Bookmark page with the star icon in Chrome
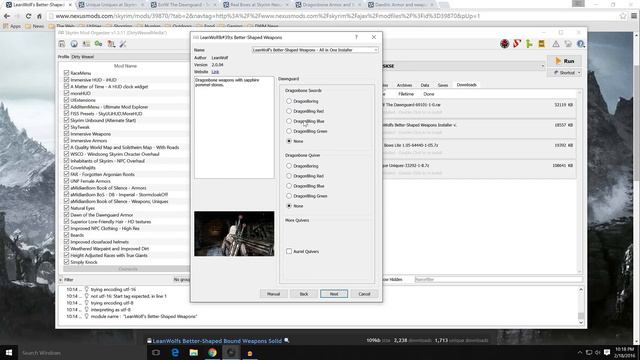This screenshot has height=360, width=640. coord(623,16)
